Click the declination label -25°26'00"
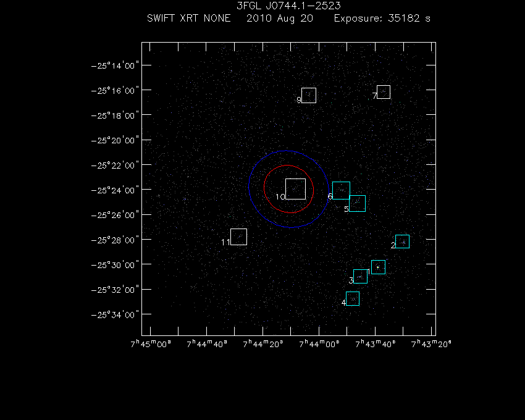This screenshot has height=420, width=525. click(115, 215)
